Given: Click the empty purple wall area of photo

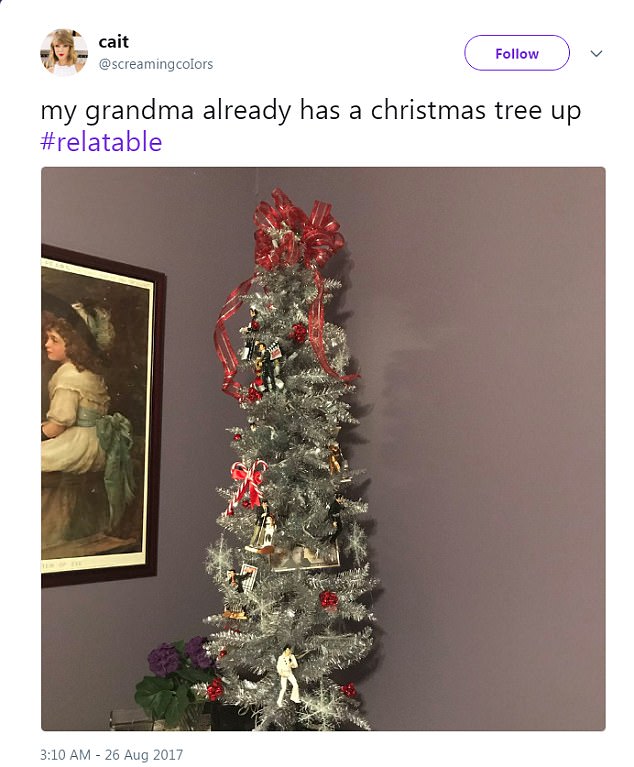Looking at the screenshot, I should (489, 440).
